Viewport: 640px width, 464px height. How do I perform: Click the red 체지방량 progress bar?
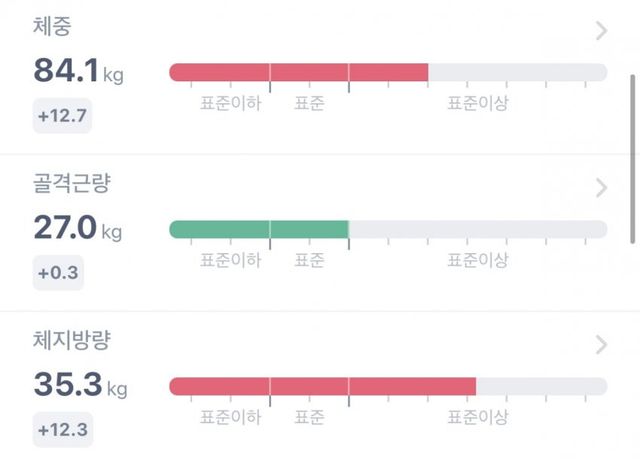tap(322, 386)
